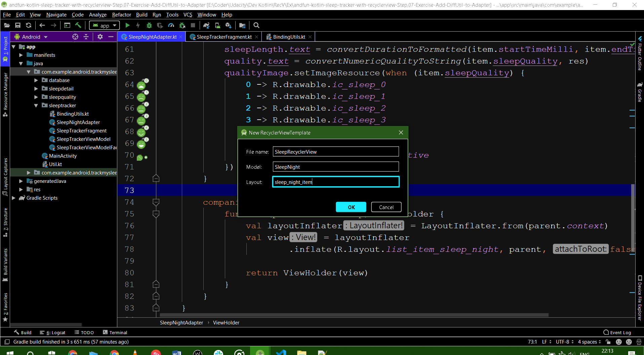Switch to SleepTrackerFragment.kt tab
Screen dimensions: 644x355
pyautogui.click(x=224, y=37)
